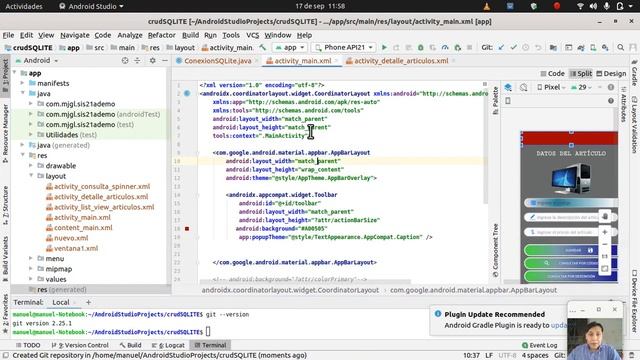Click the Actividades button in top bar
Viewport: 640px width, 360px height.
(x=24, y=6)
